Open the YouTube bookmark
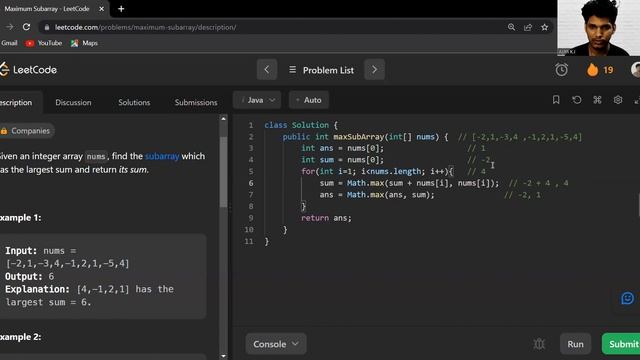Image resolution: width=640 pixels, height=360 pixels. pos(44,43)
